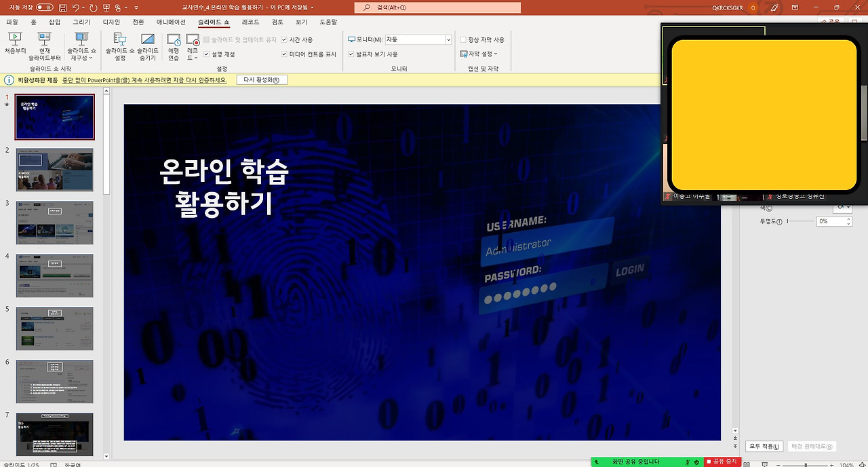Open the Home (홈) tab
This screenshot has height=467, width=868.
click(33, 22)
